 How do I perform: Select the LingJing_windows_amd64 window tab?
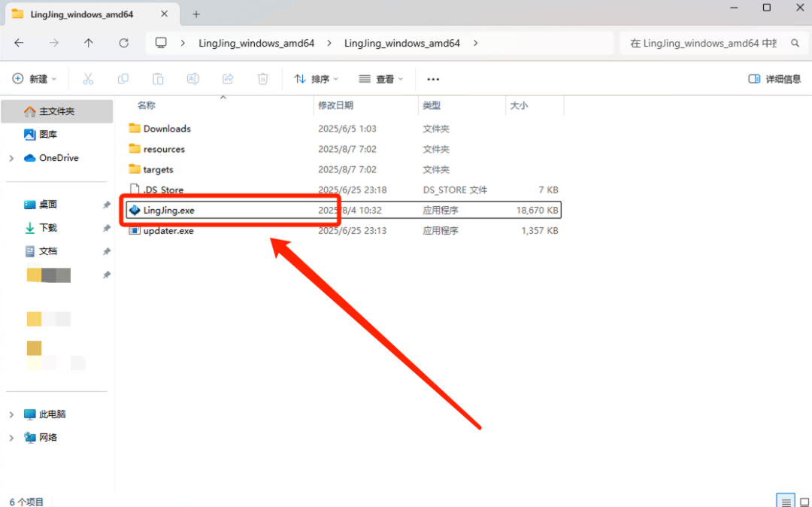coord(92,14)
